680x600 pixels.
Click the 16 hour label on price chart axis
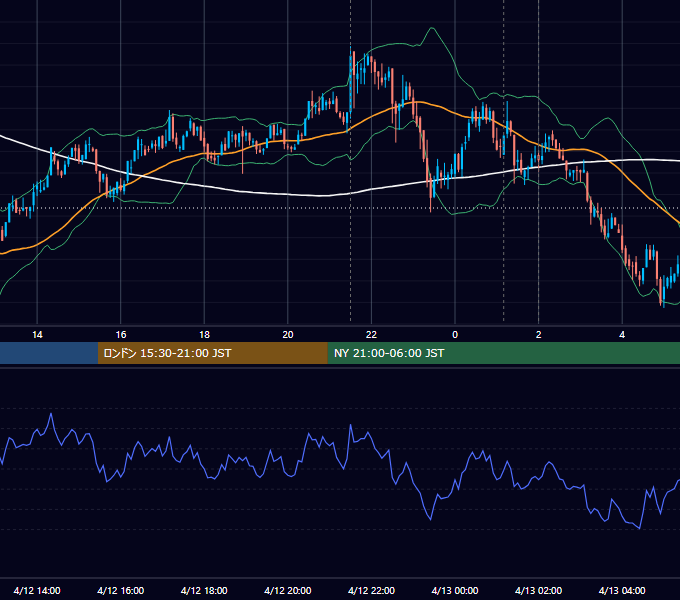pos(121,335)
